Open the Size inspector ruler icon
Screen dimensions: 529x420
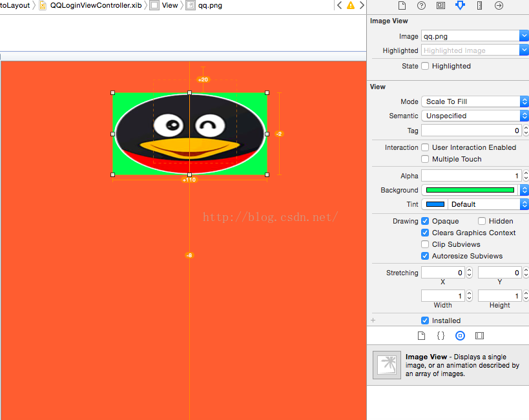[479, 5]
